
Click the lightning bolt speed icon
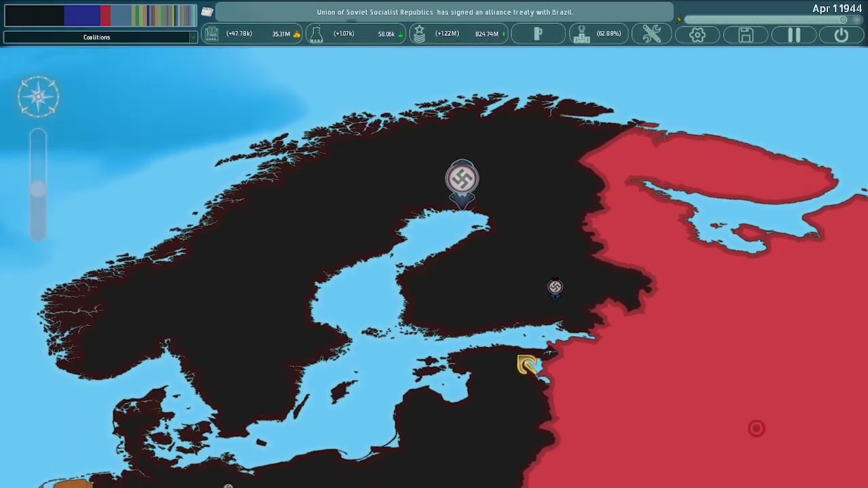coord(679,20)
